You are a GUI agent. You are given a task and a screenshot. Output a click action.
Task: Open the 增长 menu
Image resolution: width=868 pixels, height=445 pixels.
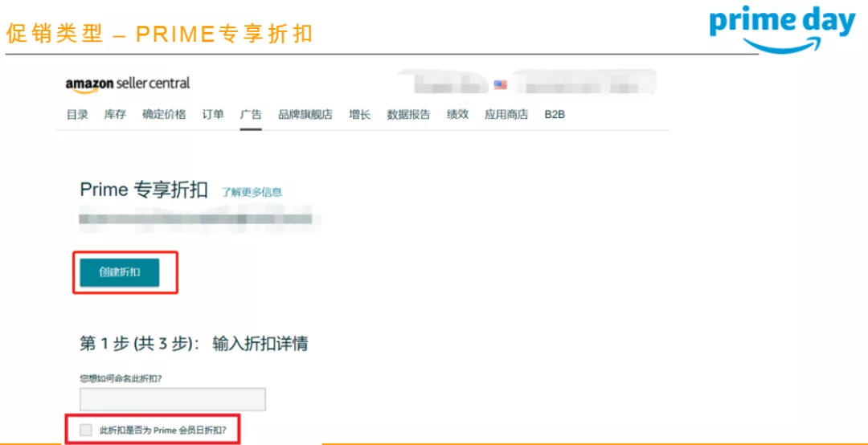pyautogui.click(x=359, y=115)
